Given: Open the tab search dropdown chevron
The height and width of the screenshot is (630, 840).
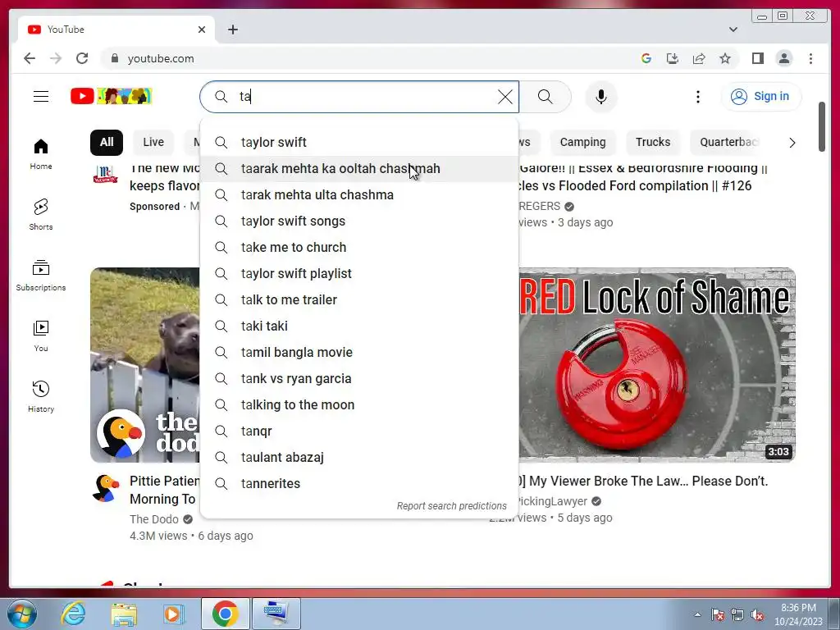Looking at the screenshot, I should 733,30.
